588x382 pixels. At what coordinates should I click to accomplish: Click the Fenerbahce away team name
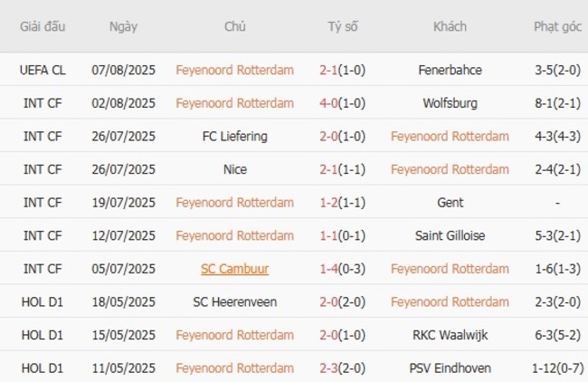[450, 70]
